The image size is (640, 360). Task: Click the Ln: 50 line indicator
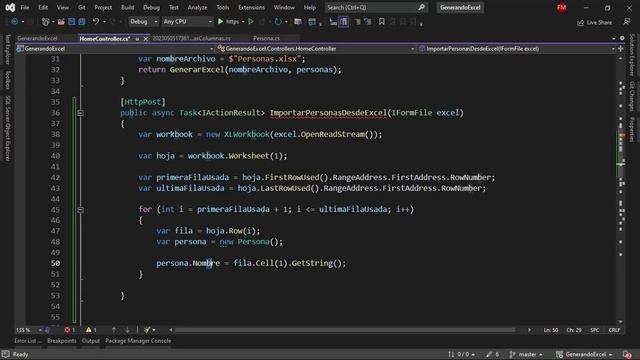[551, 330]
